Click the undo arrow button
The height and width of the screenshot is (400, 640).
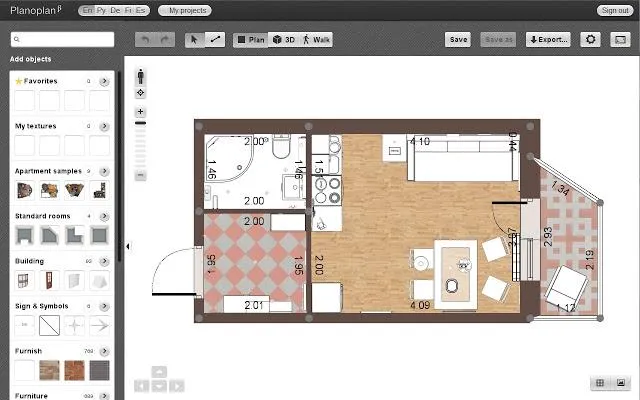[145, 40]
